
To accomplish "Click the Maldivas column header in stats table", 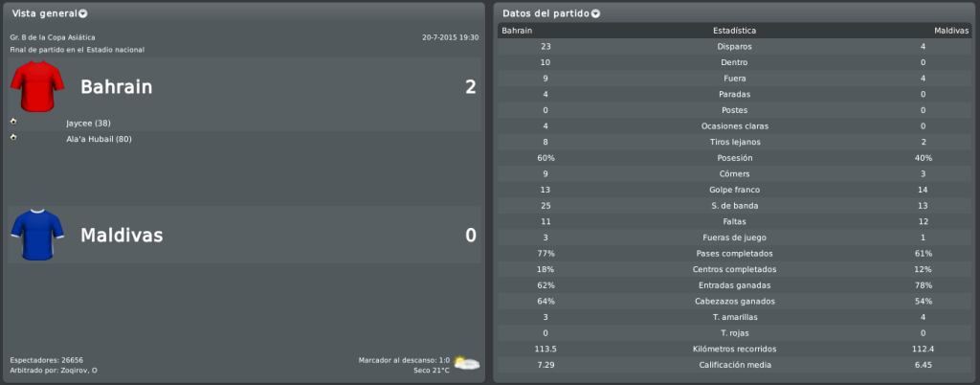I will [x=951, y=31].
